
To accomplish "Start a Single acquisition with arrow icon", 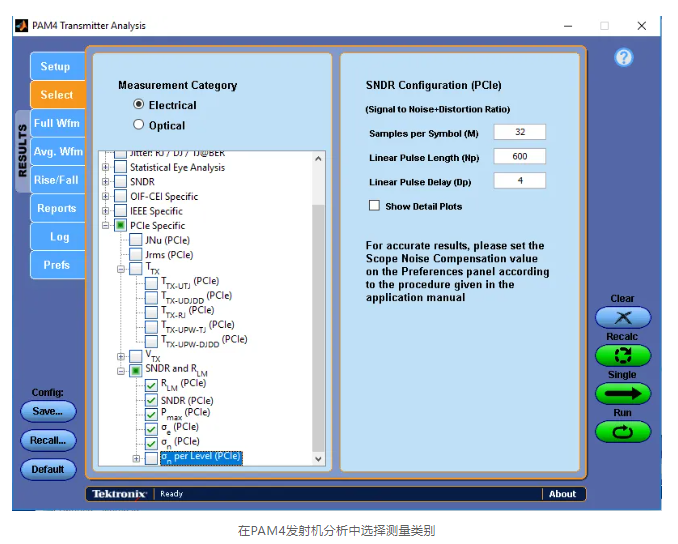I will [x=623, y=393].
